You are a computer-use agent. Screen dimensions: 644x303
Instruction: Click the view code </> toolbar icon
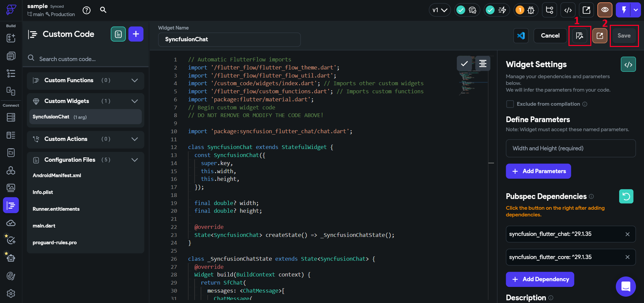click(x=568, y=10)
